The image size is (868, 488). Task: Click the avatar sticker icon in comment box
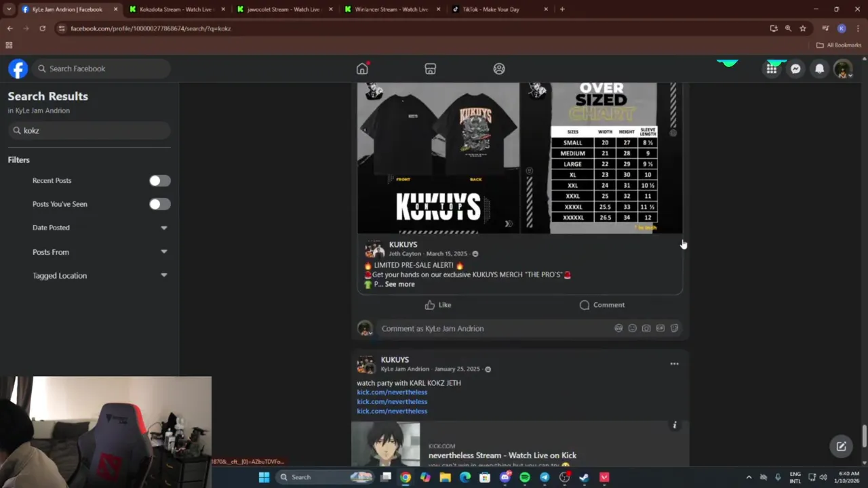click(618, 328)
